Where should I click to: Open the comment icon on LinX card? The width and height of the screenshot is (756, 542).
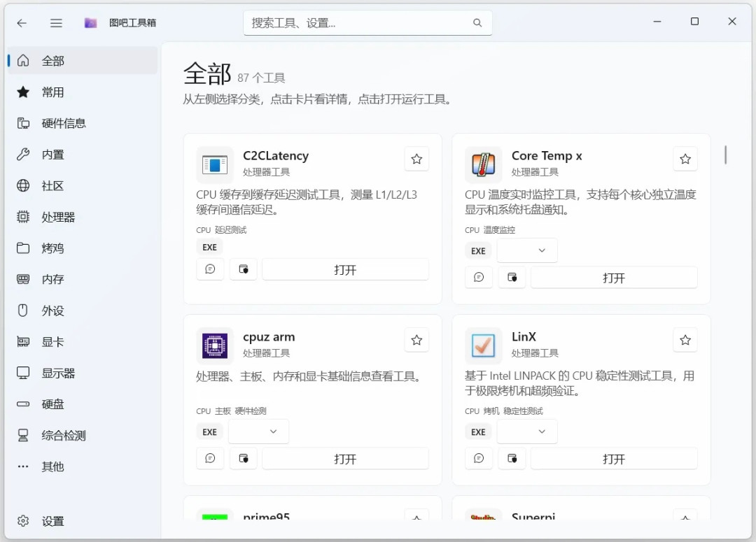pyautogui.click(x=479, y=458)
